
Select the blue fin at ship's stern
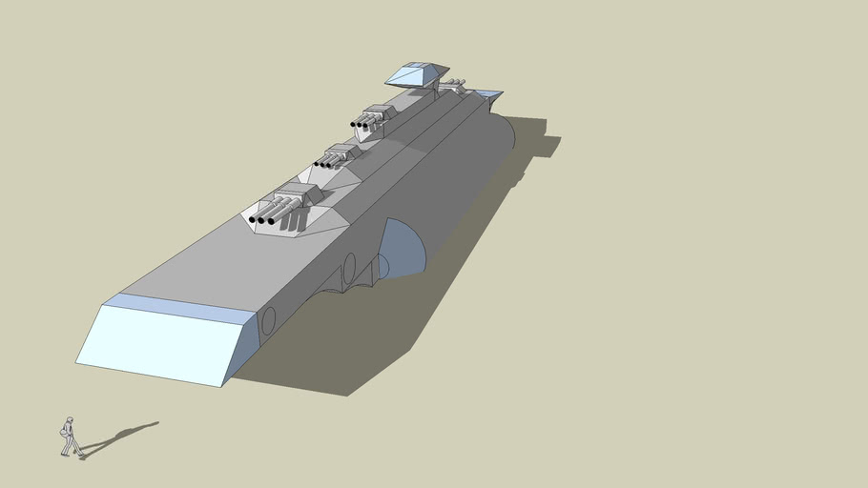pyautogui.click(x=488, y=94)
